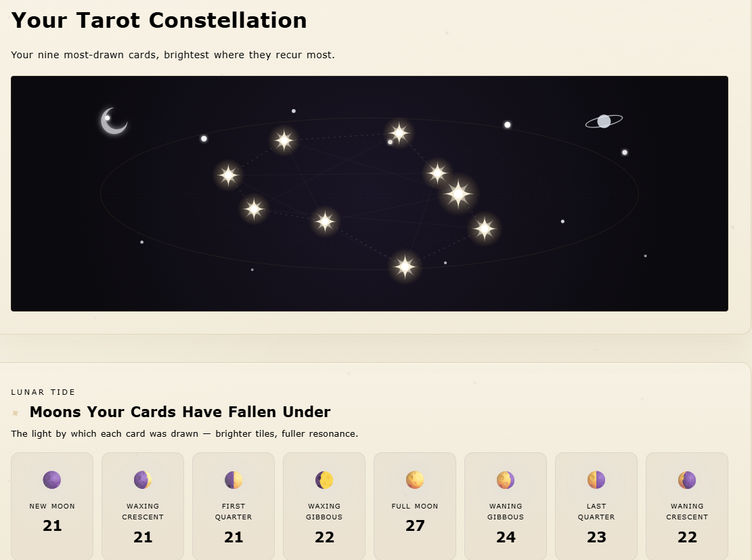Select the Waning Gibbous moon icon
The image size is (752, 560).
coord(506,480)
